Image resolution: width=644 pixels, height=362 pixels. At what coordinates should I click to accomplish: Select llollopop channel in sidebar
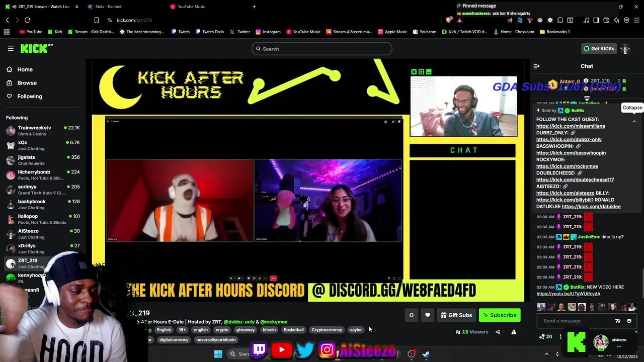(43, 219)
